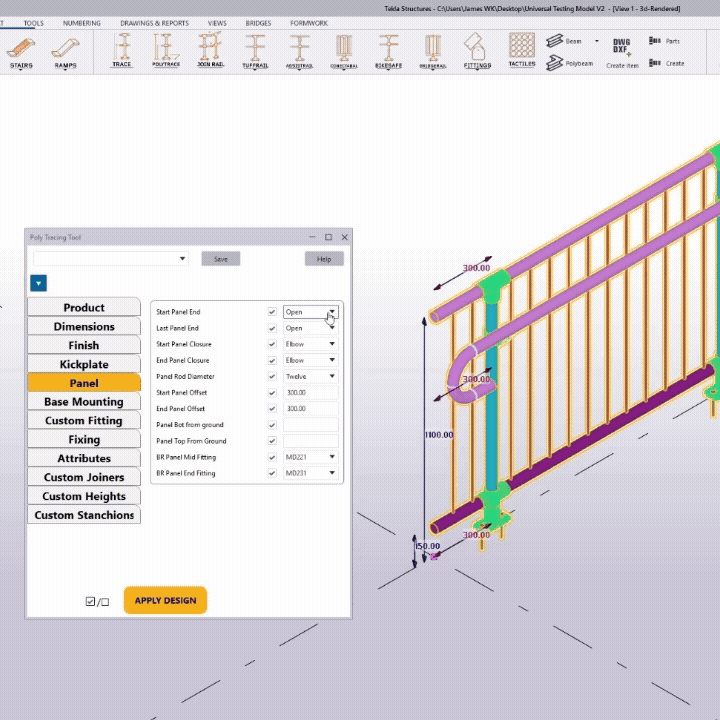The width and height of the screenshot is (720, 720).
Task: Uncheck the Start Panel End checkbox
Action: click(x=272, y=312)
